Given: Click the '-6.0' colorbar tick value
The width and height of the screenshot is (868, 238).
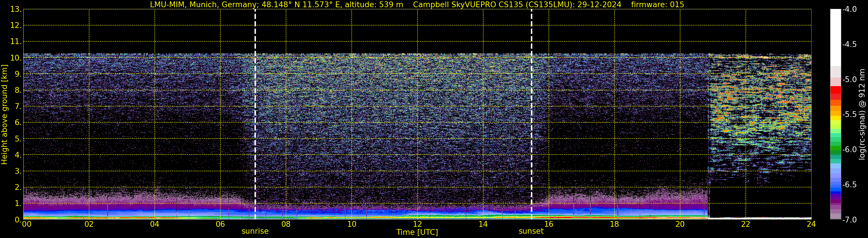Looking at the screenshot, I should [x=850, y=150].
